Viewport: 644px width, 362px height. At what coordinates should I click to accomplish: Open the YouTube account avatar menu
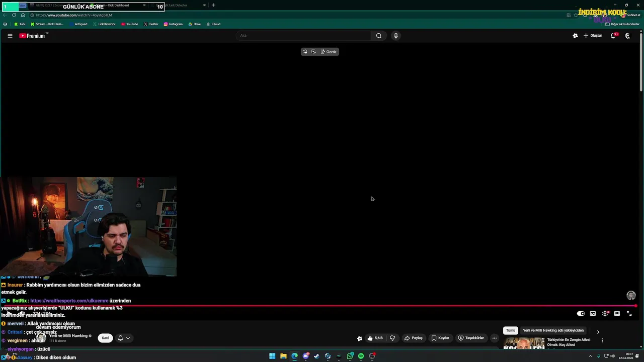pos(627,36)
